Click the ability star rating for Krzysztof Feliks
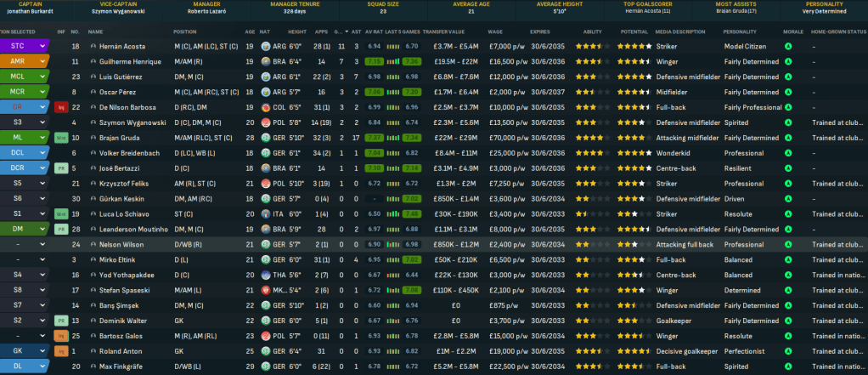Viewport: 868px width, 375px height. point(588,184)
